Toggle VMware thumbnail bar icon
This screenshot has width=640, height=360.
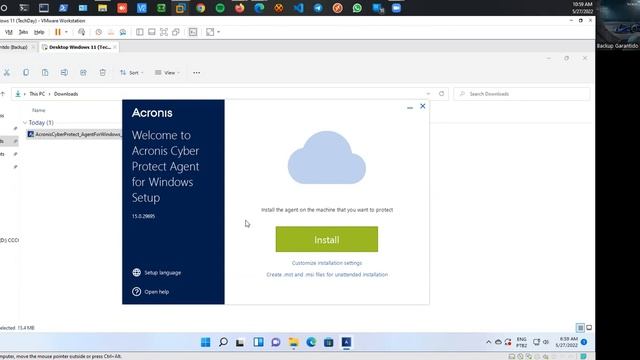(x=151, y=32)
